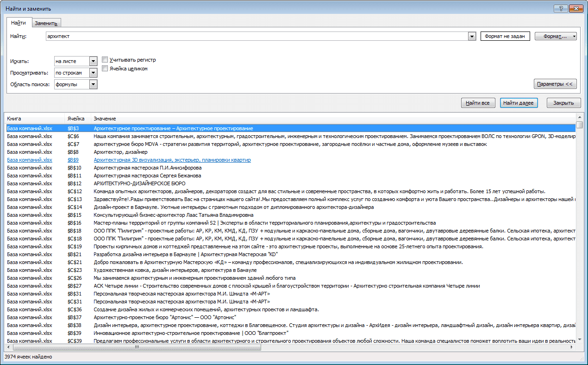The image size is (588, 365).
Task: Click the horizontal scrollbar right arrow
Action: (x=572, y=347)
